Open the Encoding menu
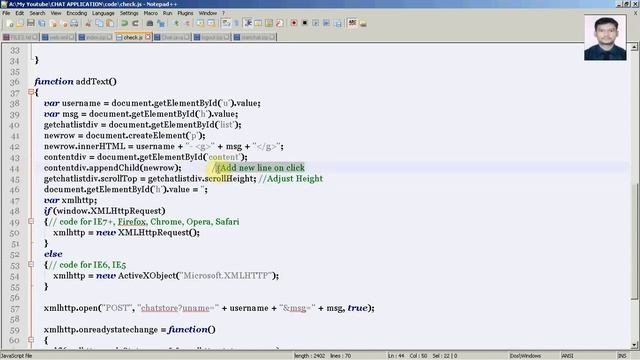The height and width of the screenshot is (360, 640). tap(77, 13)
